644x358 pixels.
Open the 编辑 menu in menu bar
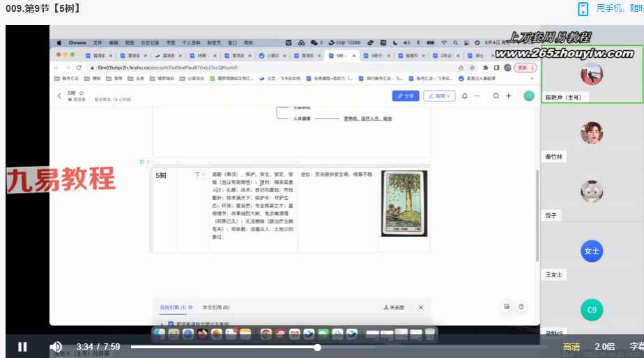coord(114,42)
